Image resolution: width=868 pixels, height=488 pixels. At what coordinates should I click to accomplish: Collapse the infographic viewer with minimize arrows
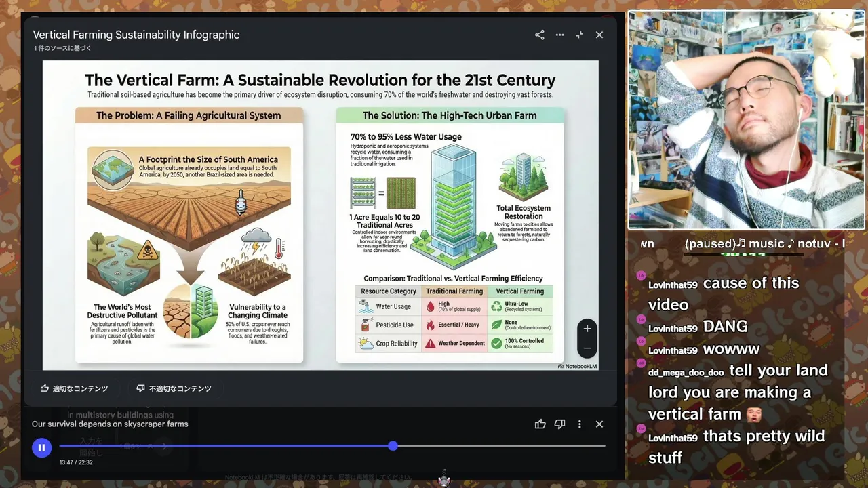coord(580,35)
